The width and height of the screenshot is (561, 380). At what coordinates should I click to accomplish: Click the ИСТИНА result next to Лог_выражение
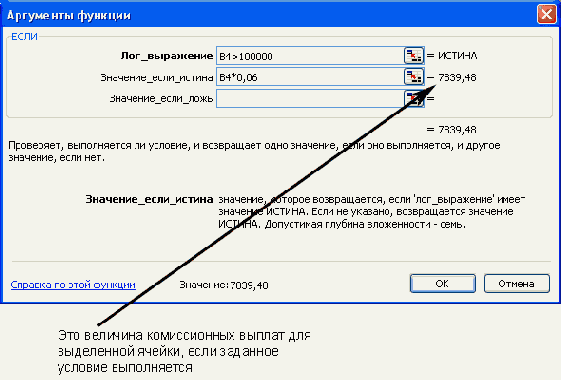click(x=458, y=56)
